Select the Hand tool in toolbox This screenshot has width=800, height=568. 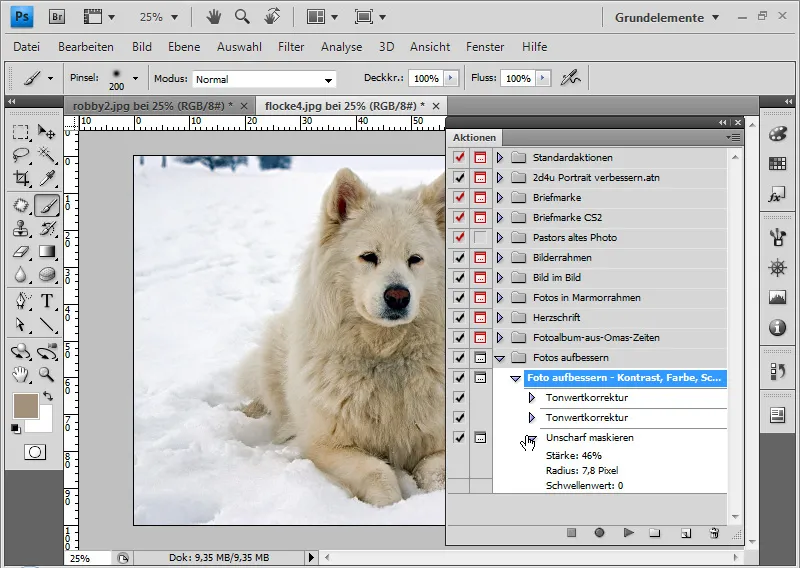pyautogui.click(x=20, y=375)
